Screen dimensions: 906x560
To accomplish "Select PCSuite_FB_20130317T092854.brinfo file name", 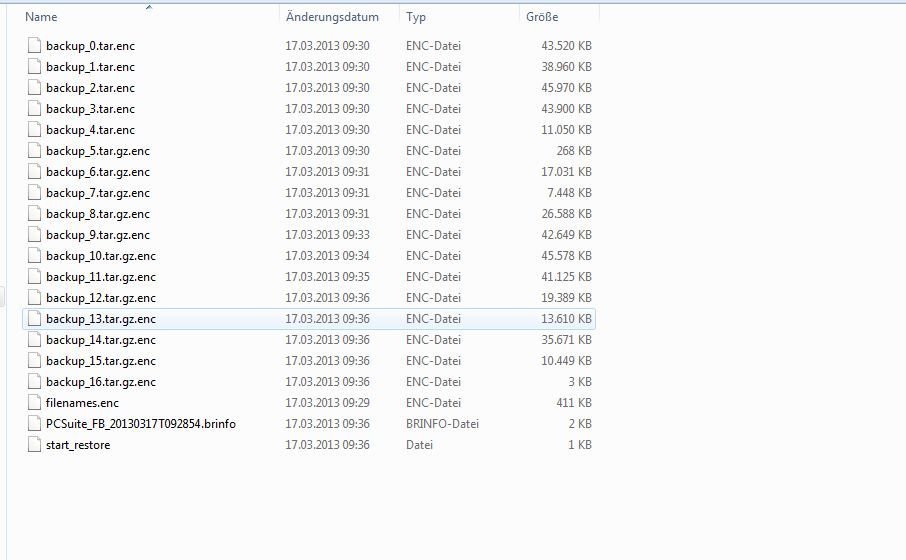I will (140, 424).
